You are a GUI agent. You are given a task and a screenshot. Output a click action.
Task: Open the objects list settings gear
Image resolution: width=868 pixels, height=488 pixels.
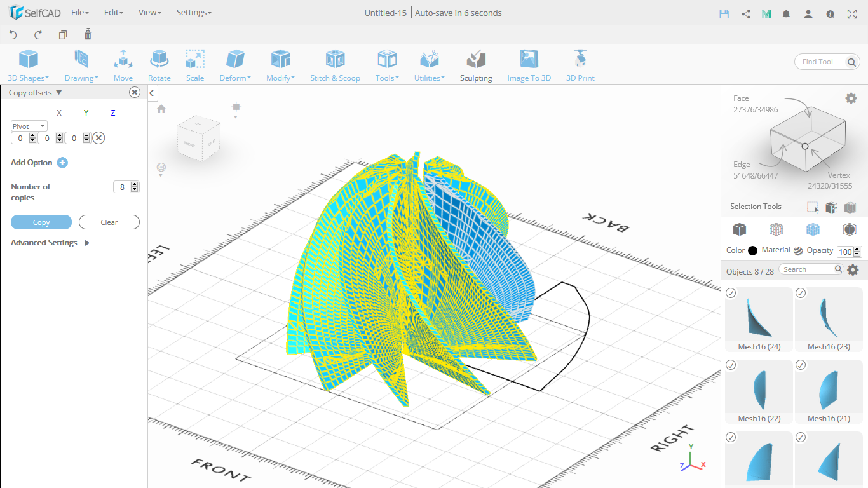853,269
